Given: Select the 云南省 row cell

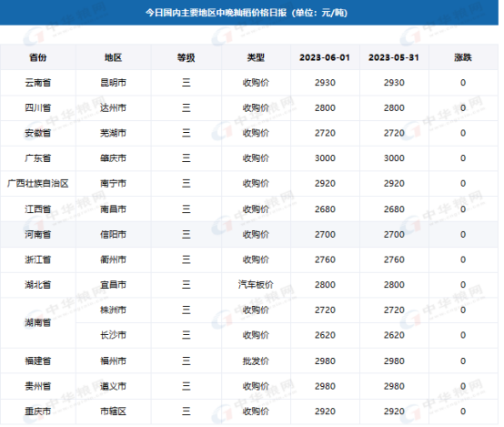Looking at the screenshot, I should (x=38, y=83).
